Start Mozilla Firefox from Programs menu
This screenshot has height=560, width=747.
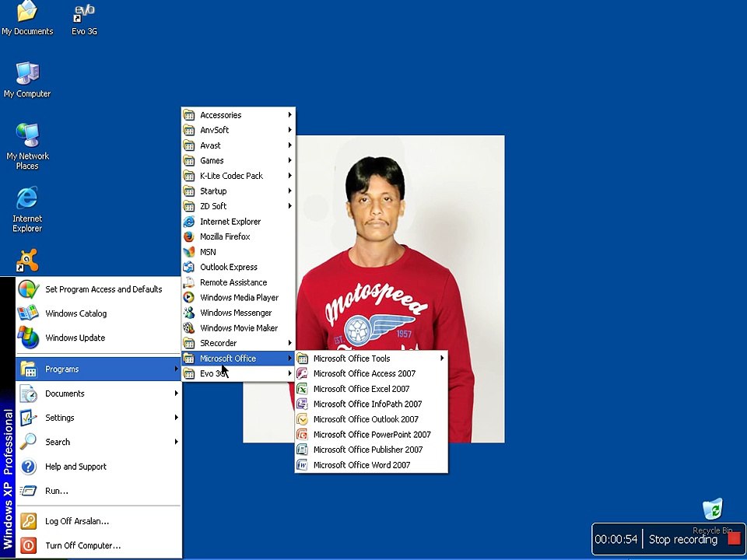(238, 236)
